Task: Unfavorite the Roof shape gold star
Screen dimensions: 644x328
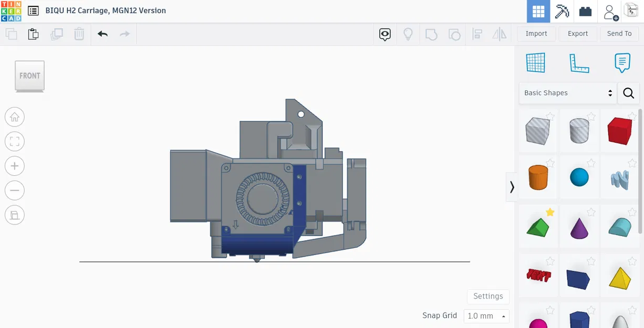Action: (x=550, y=212)
